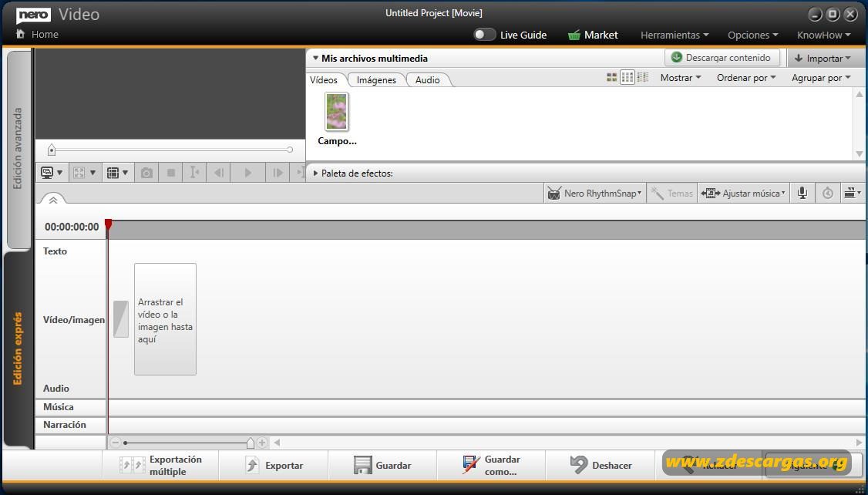Screen dimensions: 868x495
Task: Click the split-at-cursor icon
Action: click(x=194, y=173)
